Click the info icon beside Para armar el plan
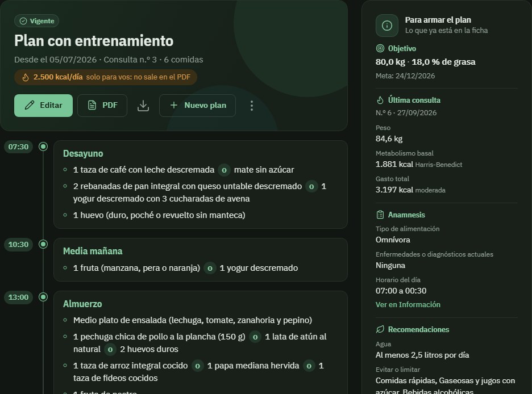Screen dimensions: 532x394 387,26
